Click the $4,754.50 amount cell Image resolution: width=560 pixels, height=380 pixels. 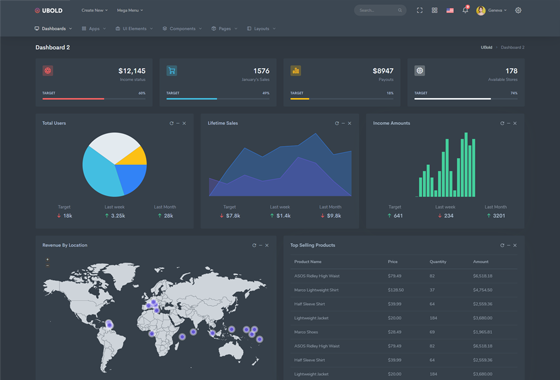[482, 290]
